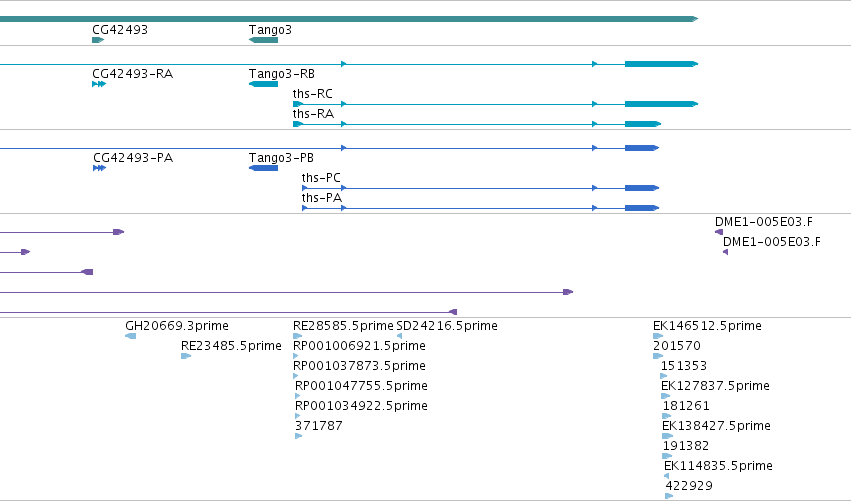Select the RE23485.5prime EST arrow

click(x=186, y=356)
